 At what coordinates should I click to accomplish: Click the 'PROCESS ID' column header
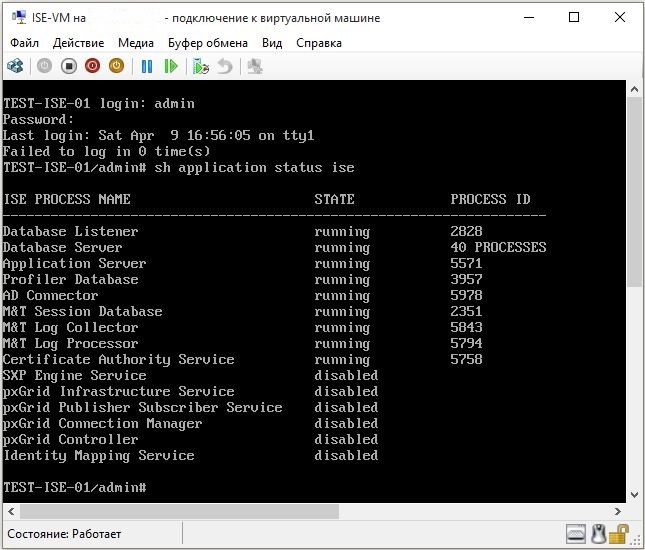[490, 200]
